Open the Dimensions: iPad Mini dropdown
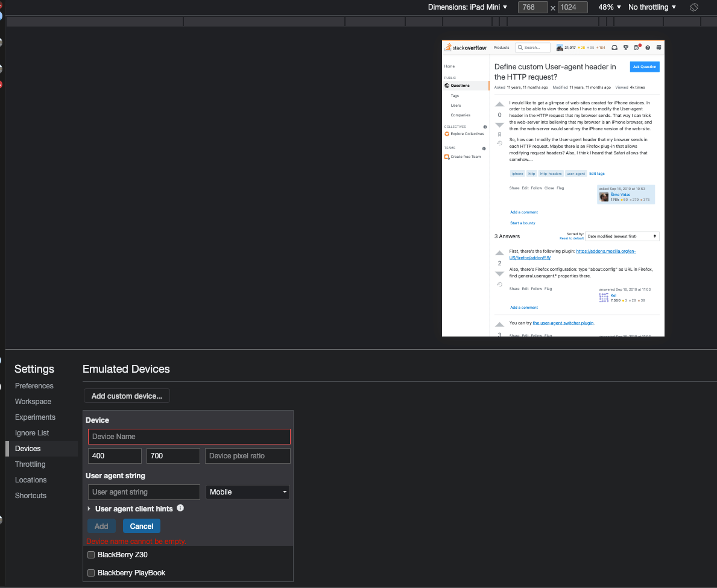Image resolution: width=717 pixels, height=588 pixels. 467,7
